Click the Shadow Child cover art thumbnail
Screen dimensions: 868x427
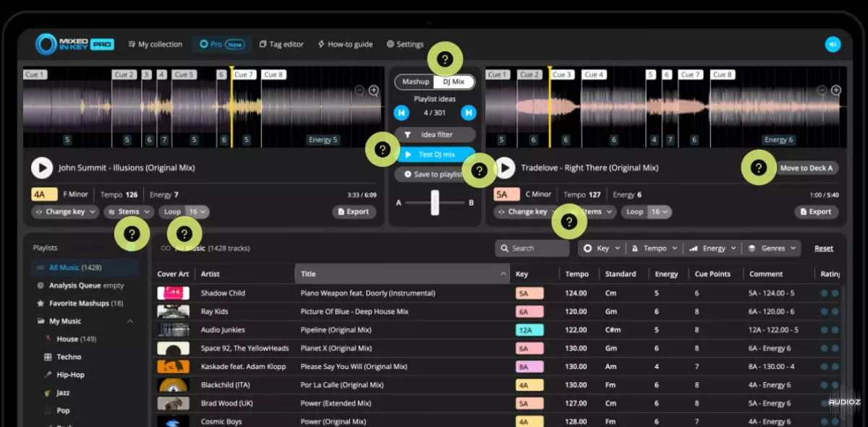point(174,293)
